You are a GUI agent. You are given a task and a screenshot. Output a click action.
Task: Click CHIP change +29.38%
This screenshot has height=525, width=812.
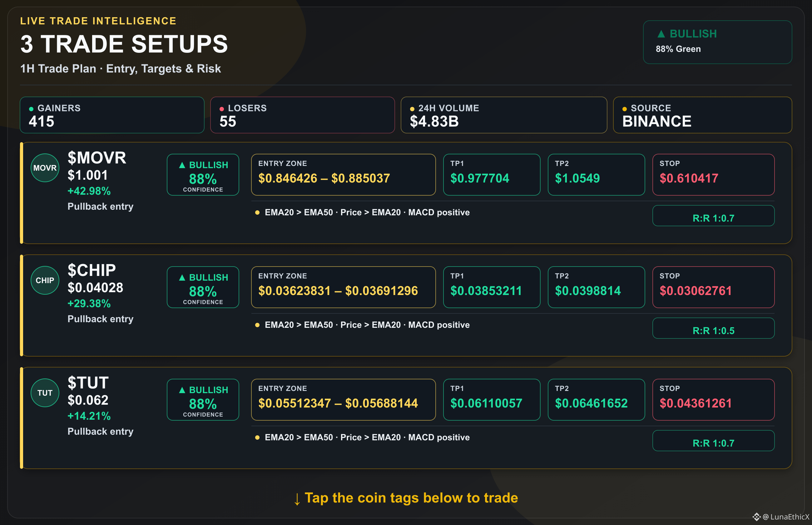[x=89, y=303]
